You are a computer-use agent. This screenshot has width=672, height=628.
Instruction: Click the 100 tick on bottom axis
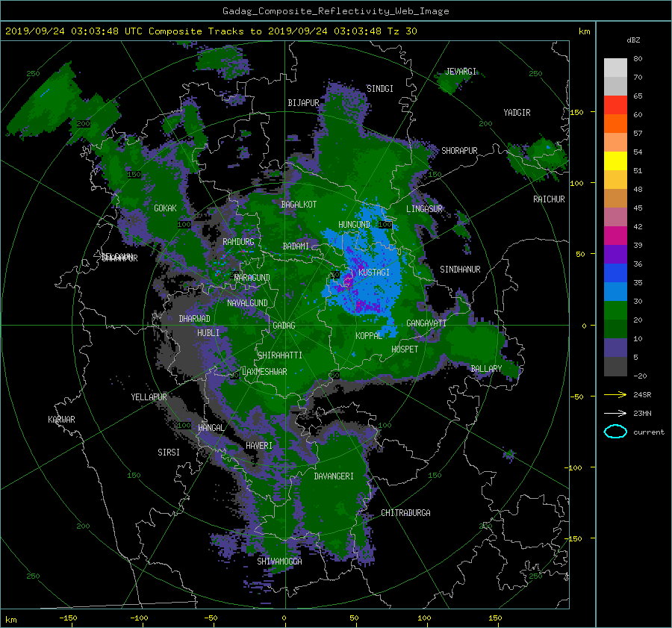(x=424, y=618)
